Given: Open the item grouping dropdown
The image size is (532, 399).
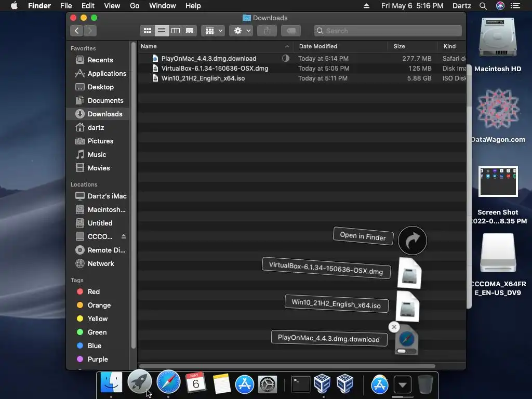Looking at the screenshot, I should point(213,31).
